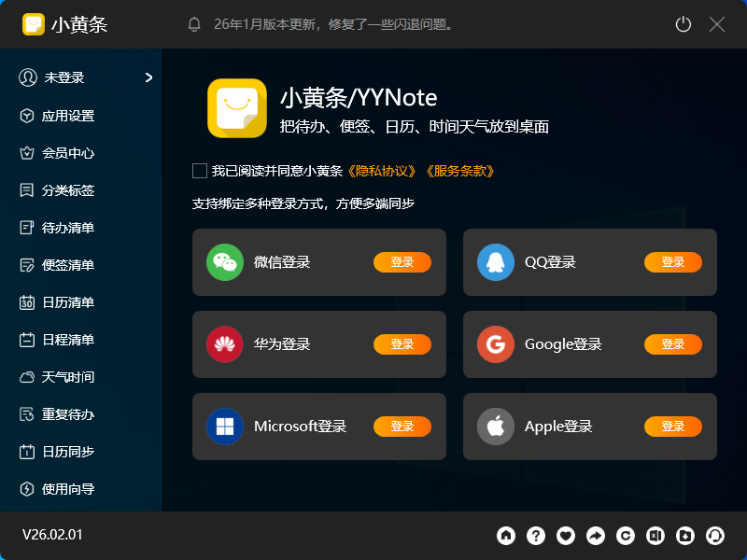Image resolution: width=747 pixels, height=560 pixels.
Task: Open customer support via the headset icon
Action: [x=715, y=536]
